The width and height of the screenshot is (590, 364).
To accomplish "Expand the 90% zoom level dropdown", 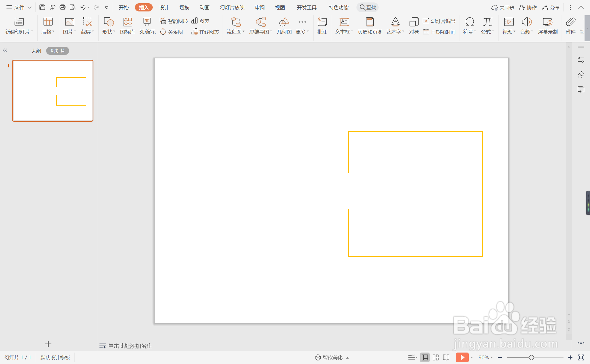I will point(486,357).
